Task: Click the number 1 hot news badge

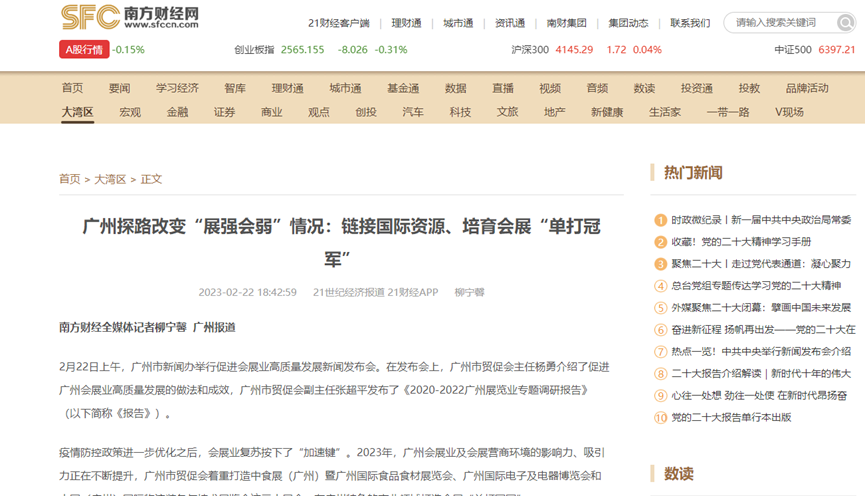Action: 660,220
